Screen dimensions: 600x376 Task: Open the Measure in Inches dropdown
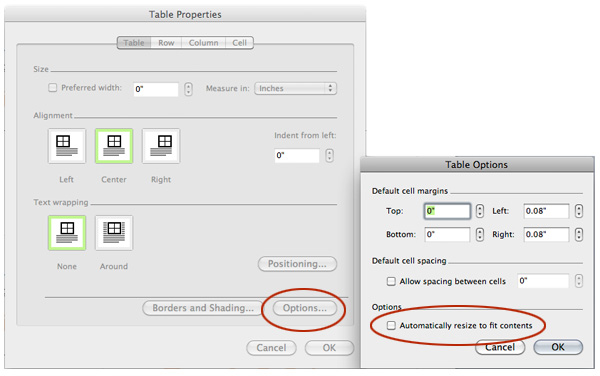pyautogui.click(x=295, y=88)
